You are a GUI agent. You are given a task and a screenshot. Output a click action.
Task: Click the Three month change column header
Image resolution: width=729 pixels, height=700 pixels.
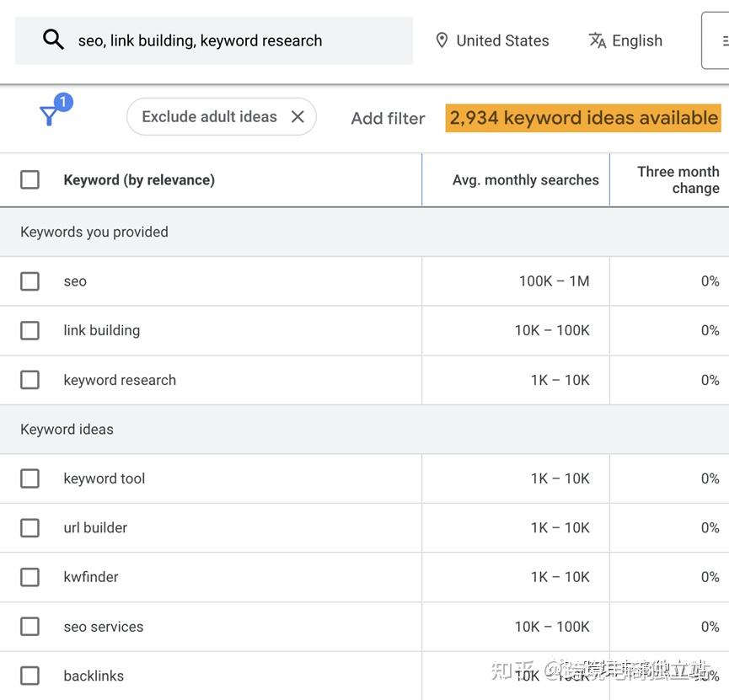678,179
